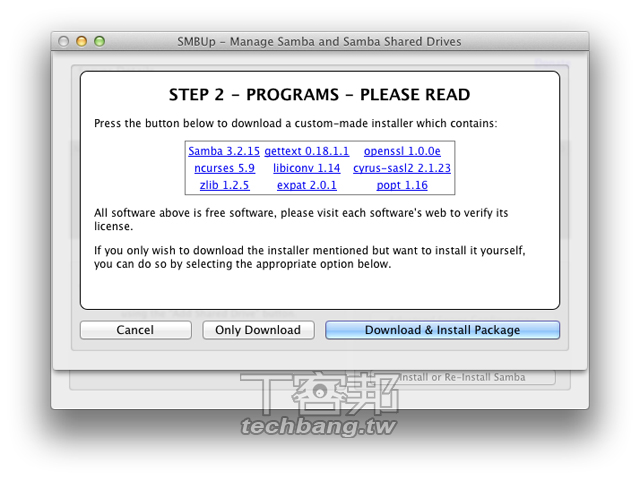Click the 'Press the button below' instruction text
The height and width of the screenshot is (480, 640).
point(296,124)
